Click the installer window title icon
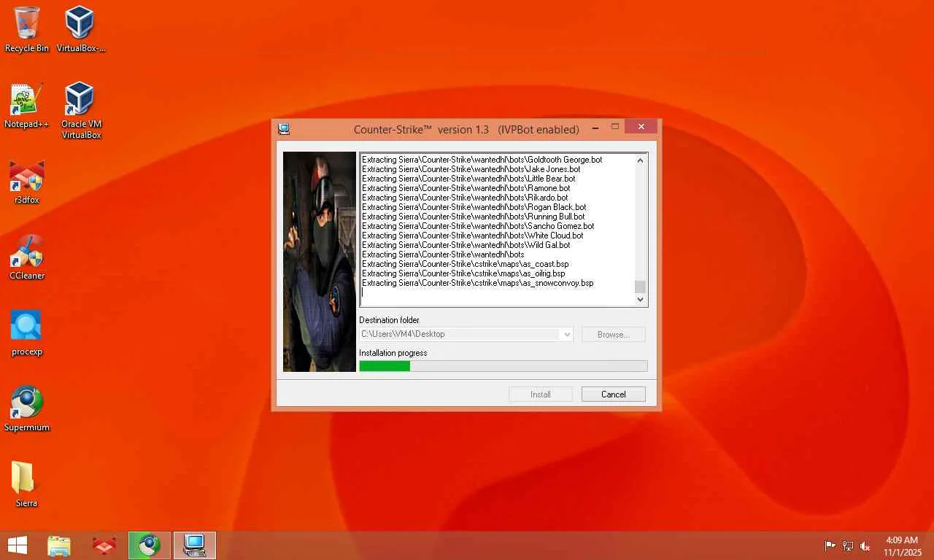The height and width of the screenshot is (560, 934). coord(284,129)
